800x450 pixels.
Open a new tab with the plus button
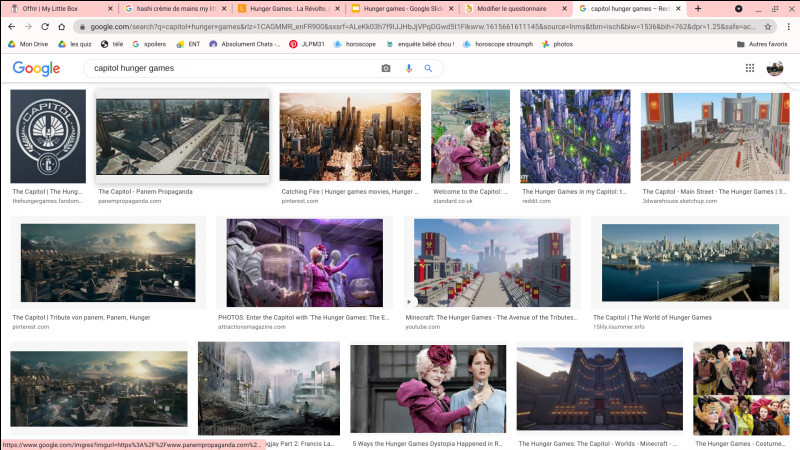click(x=698, y=9)
